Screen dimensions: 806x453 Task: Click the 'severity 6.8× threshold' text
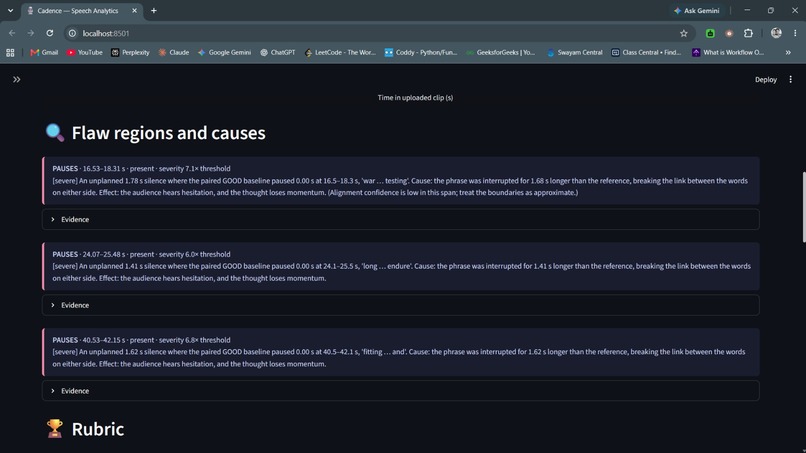195,340
